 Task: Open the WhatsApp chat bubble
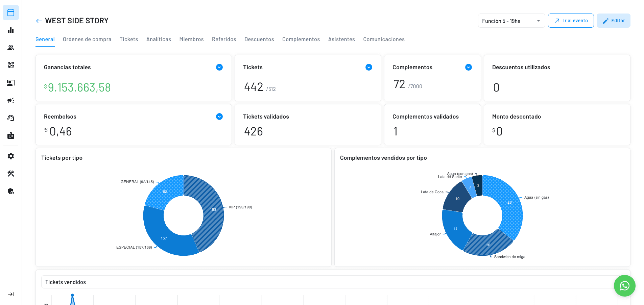(624, 285)
